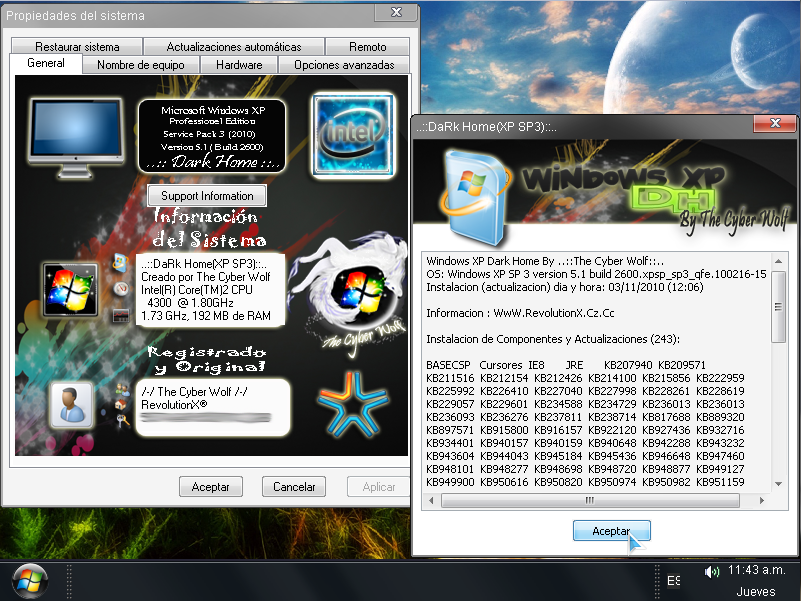
Task: Click the colorful Windows flag icon
Action: 70,290
